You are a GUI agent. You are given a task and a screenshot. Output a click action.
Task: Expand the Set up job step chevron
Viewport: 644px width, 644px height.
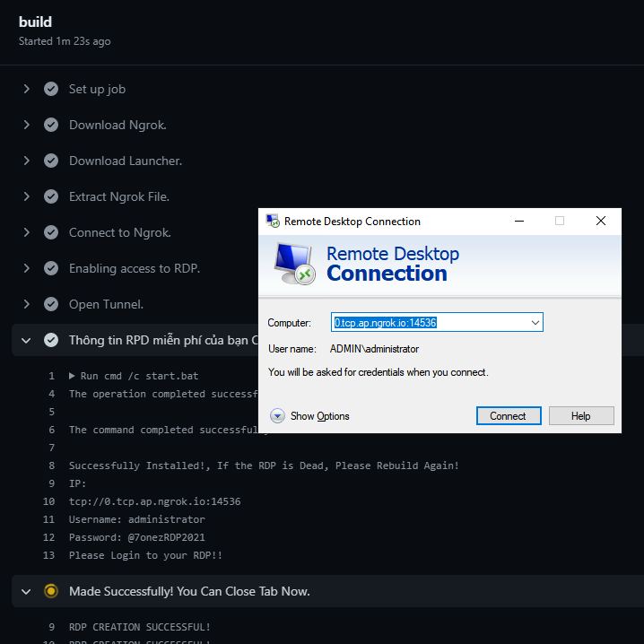coord(27,89)
